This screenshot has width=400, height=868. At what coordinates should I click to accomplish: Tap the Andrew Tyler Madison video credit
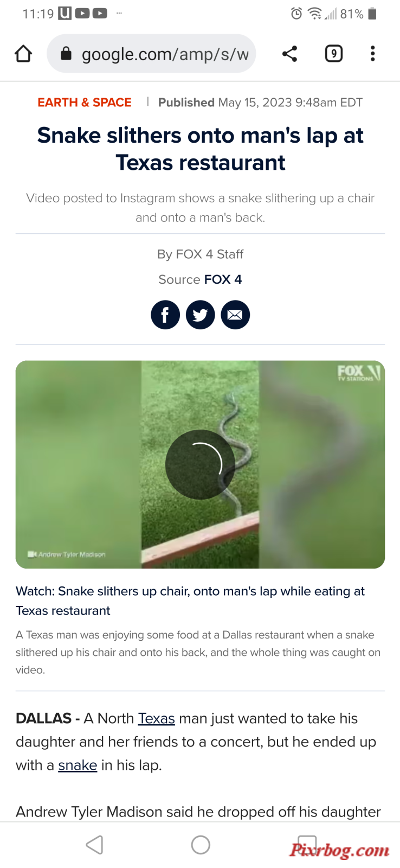pos(67,554)
